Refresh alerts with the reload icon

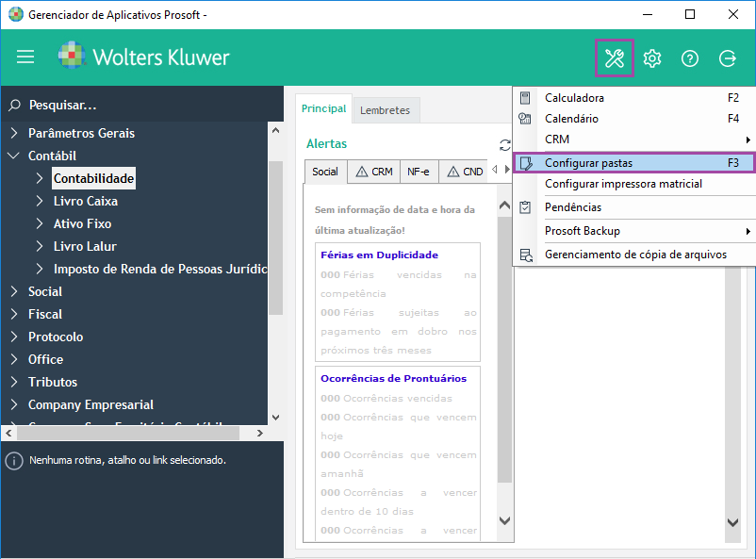coord(505,144)
